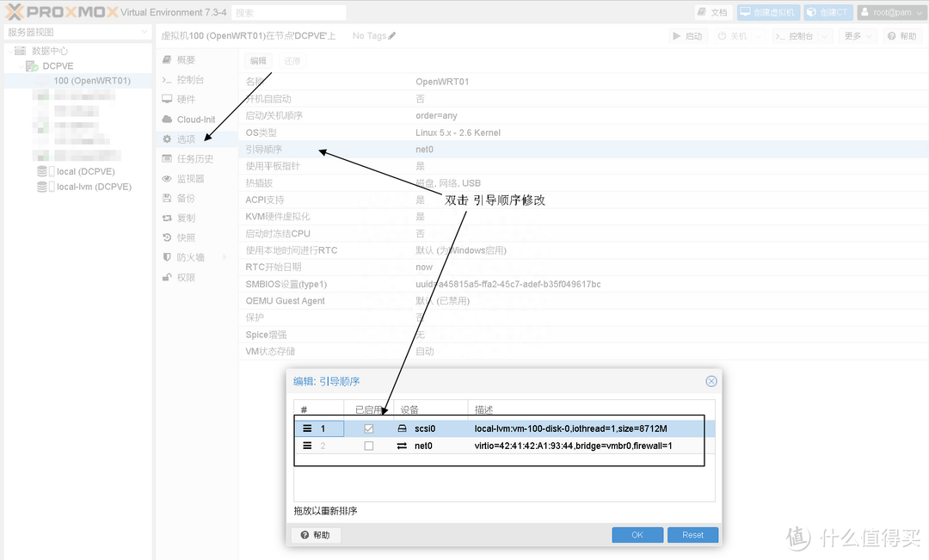Click the top-right 帮助 help button

point(901,36)
